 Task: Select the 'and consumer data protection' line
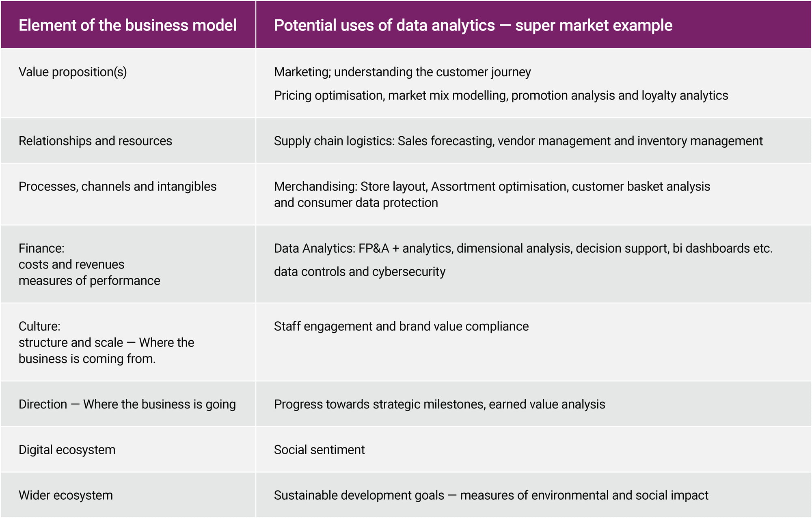tap(356, 202)
